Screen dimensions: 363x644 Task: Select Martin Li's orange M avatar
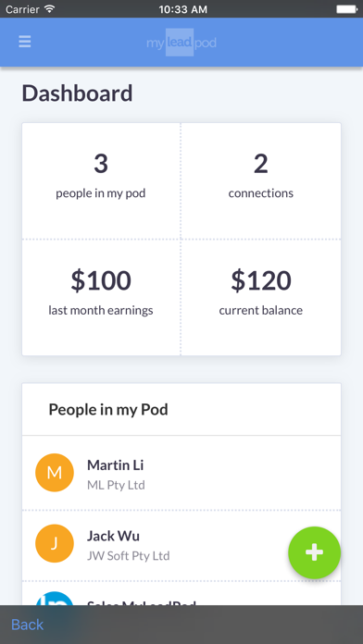tap(55, 473)
